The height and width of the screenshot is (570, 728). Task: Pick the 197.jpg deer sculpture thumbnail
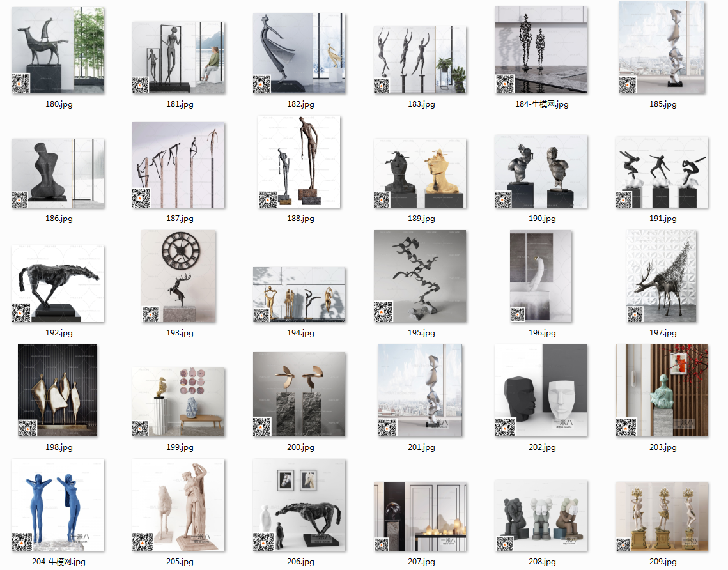coord(662,276)
